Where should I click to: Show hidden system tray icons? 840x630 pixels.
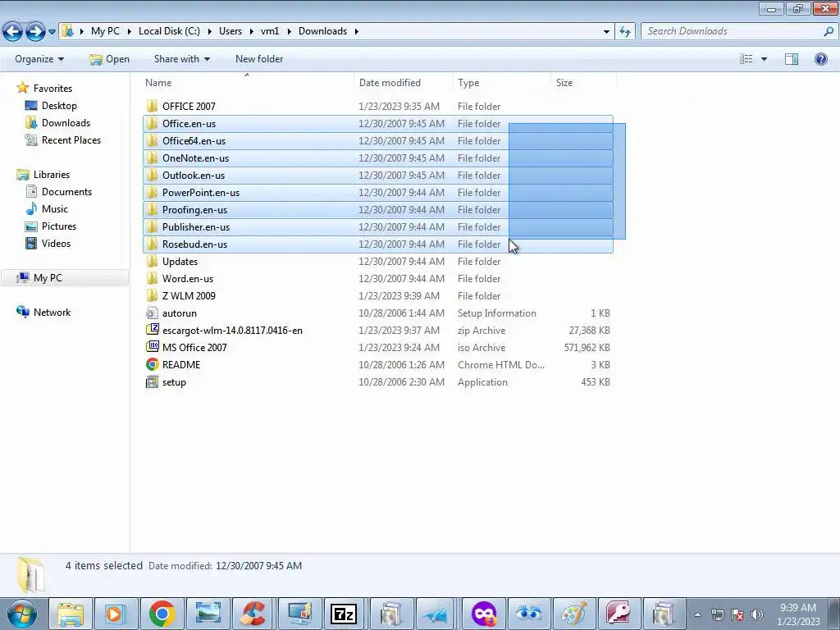(x=697, y=614)
